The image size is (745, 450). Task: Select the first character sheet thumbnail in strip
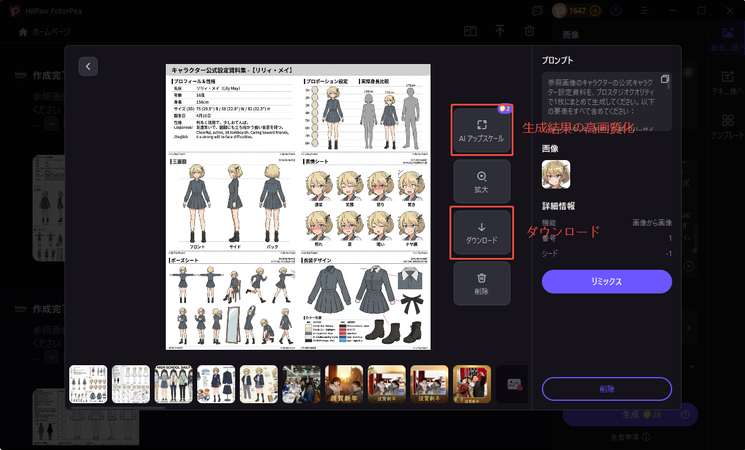tap(88, 384)
